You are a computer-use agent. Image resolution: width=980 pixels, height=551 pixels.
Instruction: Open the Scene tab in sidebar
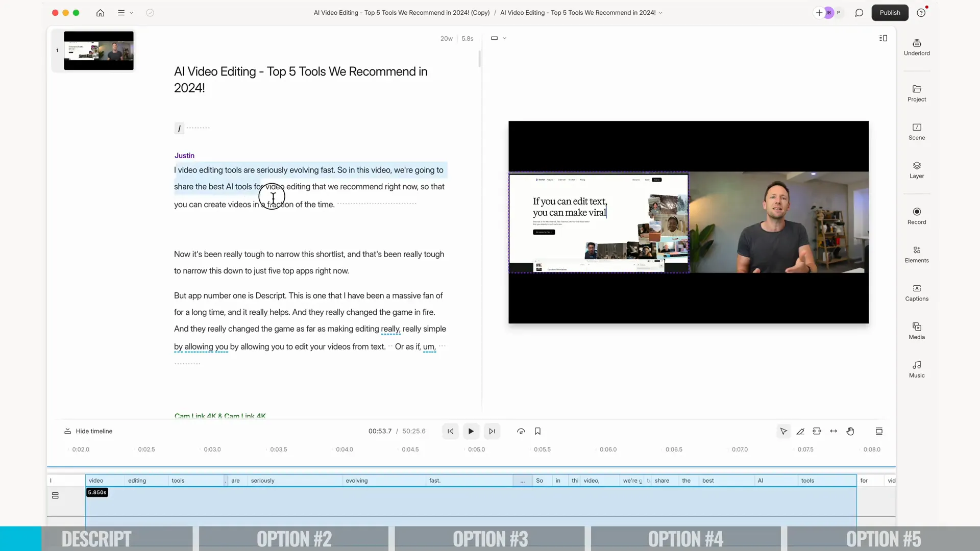coord(917,131)
